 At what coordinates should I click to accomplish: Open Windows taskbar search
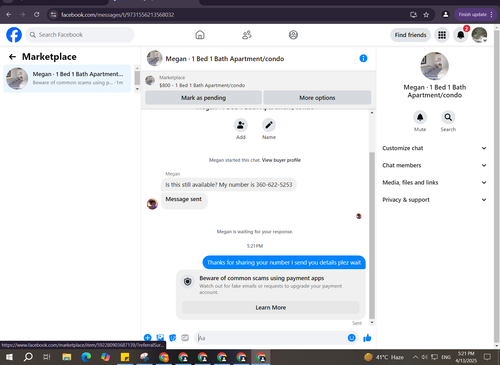(28, 357)
